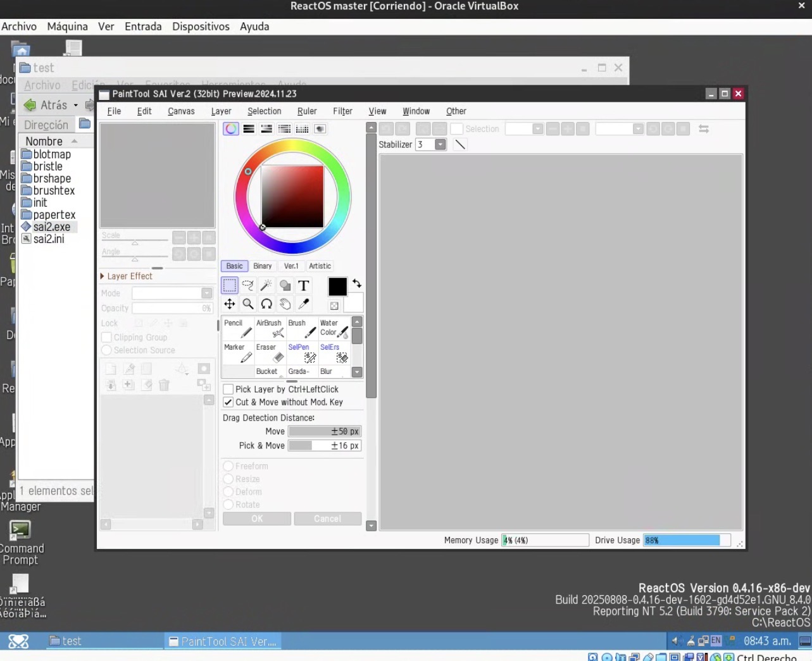
Task: Show the swatches panel icon
Action: click(x=302, y=129)
